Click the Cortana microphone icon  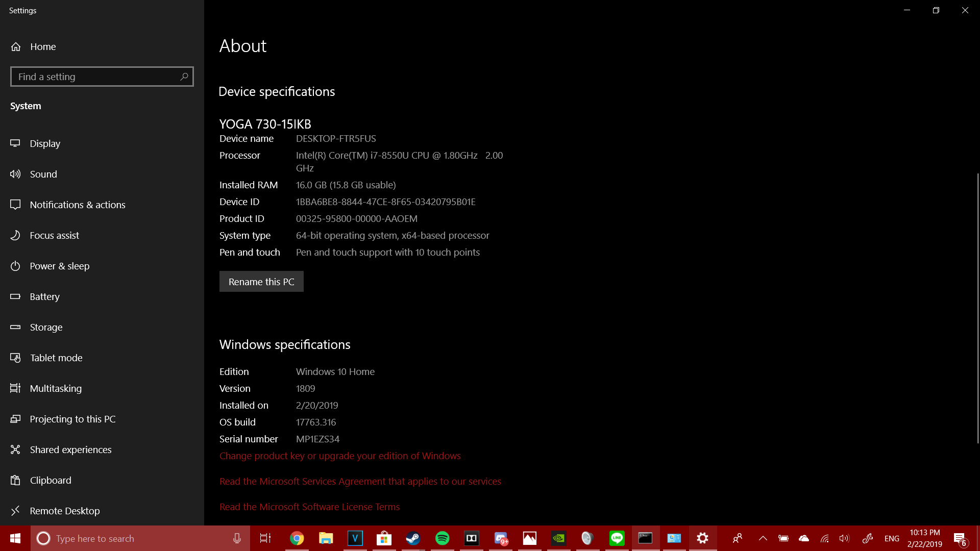click(237, 538)
